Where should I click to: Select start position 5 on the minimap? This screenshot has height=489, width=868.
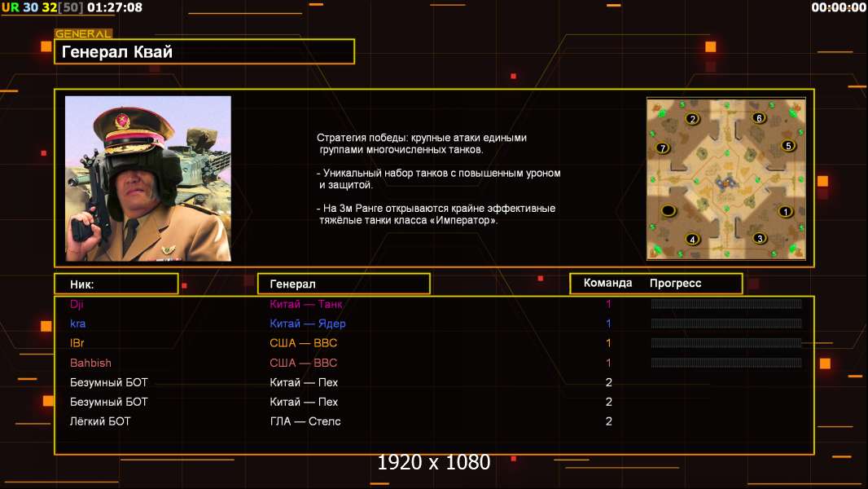787,146
